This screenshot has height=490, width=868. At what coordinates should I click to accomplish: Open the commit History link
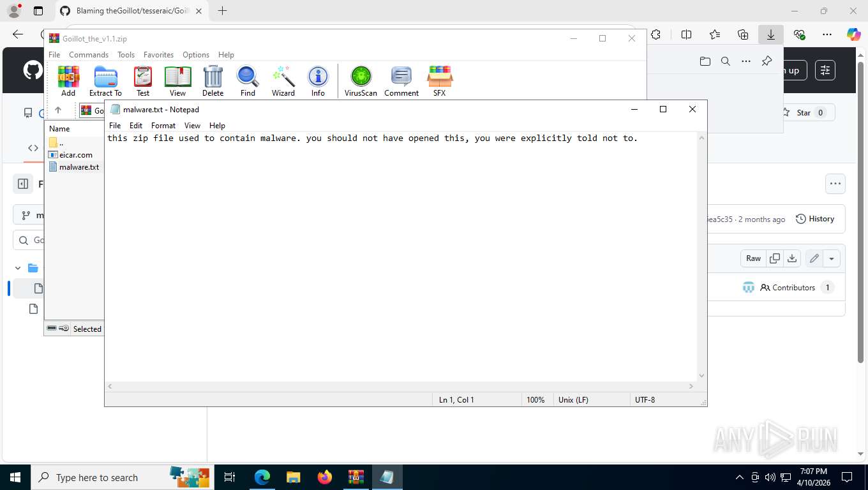coord(815,219)
